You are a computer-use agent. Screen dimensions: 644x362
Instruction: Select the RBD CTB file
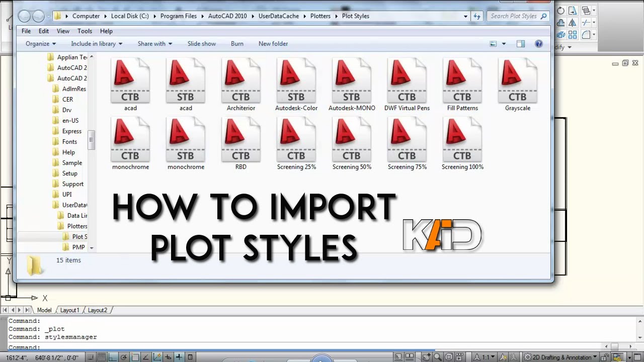(241, 144)
